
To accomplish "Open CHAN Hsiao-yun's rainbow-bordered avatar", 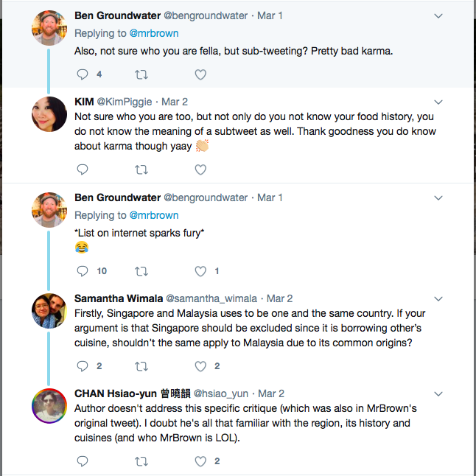I will coord(49,405).
